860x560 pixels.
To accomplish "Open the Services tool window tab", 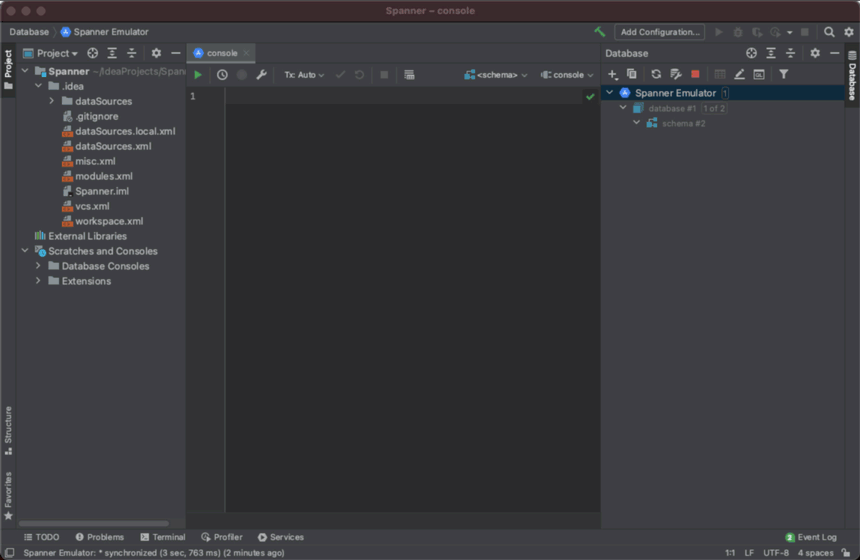I will [281, 537].
